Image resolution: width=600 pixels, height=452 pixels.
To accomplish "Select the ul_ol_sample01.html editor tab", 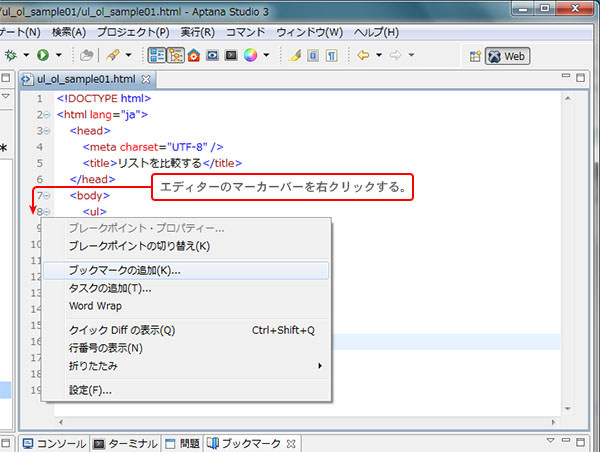I will point(86,79).
